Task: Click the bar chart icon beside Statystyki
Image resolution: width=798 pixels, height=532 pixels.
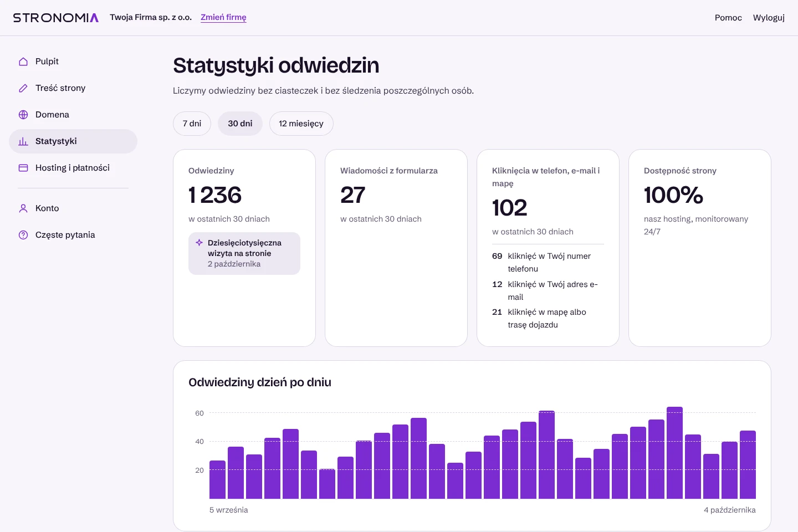Action: (23, 141)
